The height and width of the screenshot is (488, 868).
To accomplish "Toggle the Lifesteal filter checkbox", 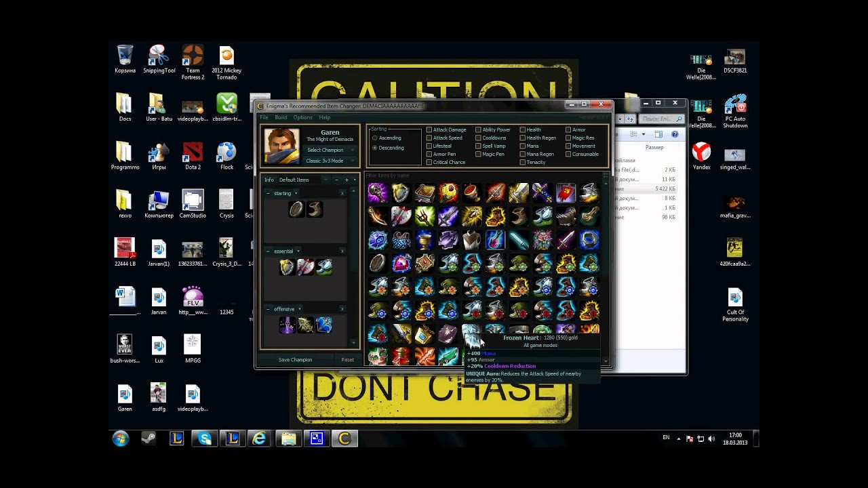I will point(429,146).
